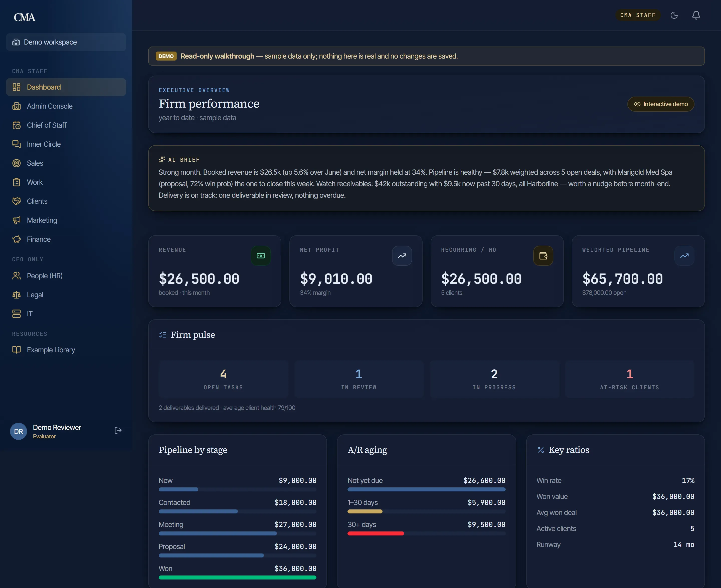The height and width of the screenshot is (588, 721).
Task: Click the Net Profit trend icon
Action: click(x=402, y=256)
